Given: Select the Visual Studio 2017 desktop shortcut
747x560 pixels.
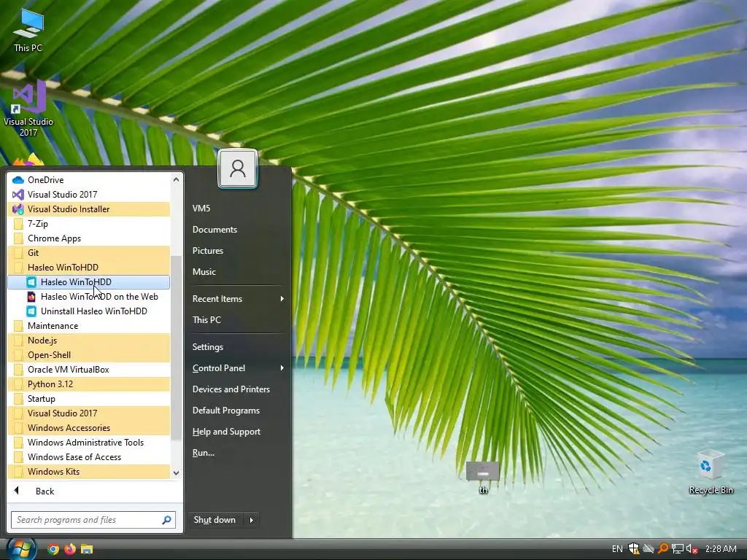Looking at the screenshot, I should tap(28, 109).
